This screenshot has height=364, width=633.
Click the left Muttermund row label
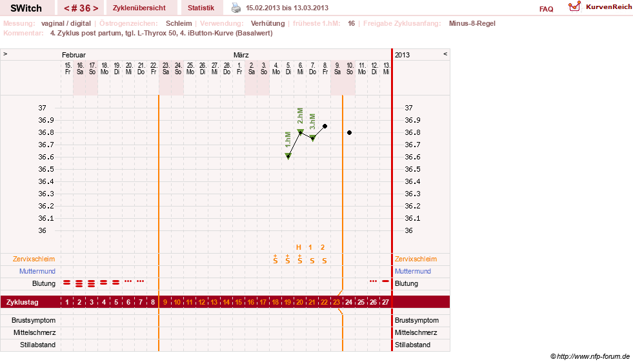point(37,271)
